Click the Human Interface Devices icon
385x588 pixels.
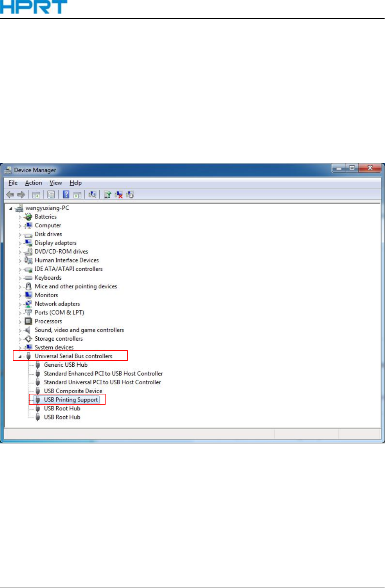(28, 260)
